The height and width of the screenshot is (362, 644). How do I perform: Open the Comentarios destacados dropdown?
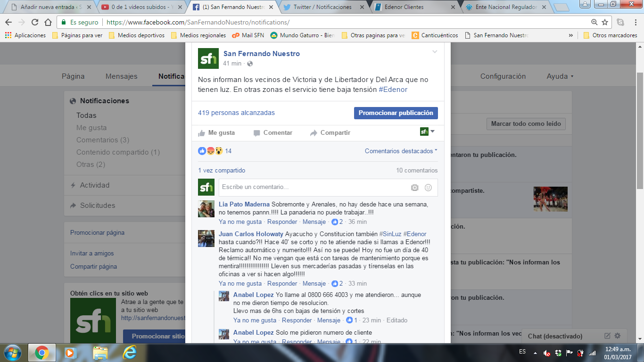pyautogui.click(x=401, y=151)
